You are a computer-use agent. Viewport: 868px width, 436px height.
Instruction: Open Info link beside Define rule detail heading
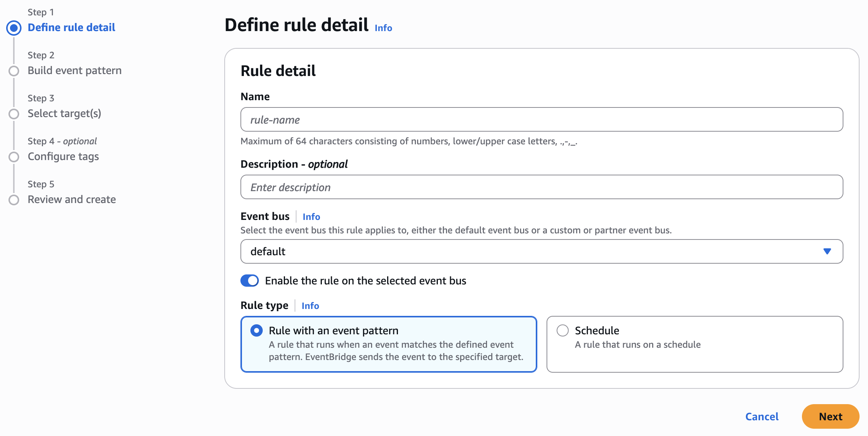click(383, 28)
